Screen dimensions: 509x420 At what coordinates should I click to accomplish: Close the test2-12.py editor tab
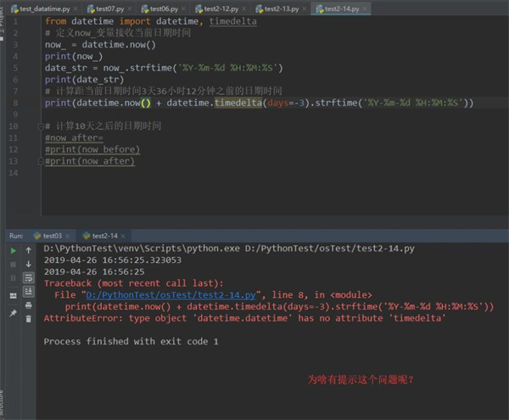[244, 8]
